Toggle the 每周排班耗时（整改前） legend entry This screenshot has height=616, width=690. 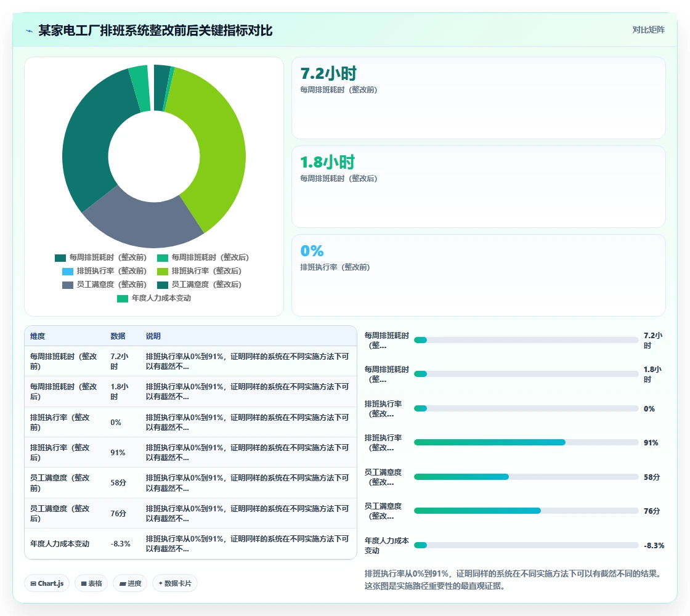click(100, 257)
